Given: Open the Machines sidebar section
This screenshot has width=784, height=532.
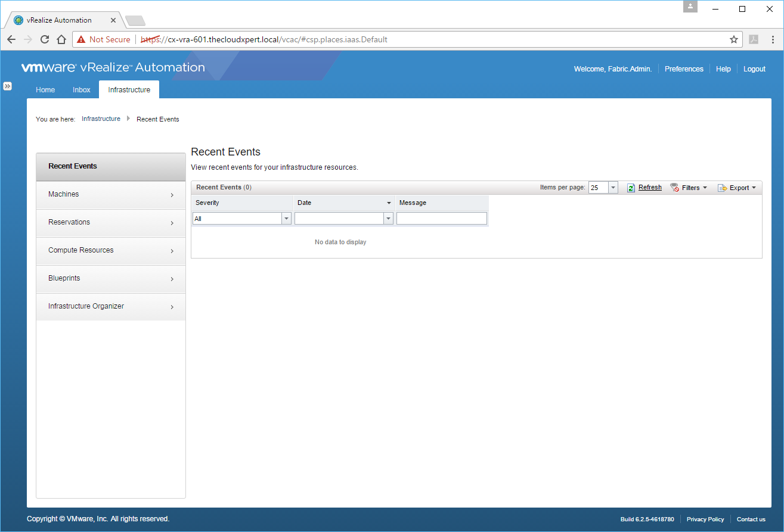Looking at the screenshot, I should [x=111, y=195].
